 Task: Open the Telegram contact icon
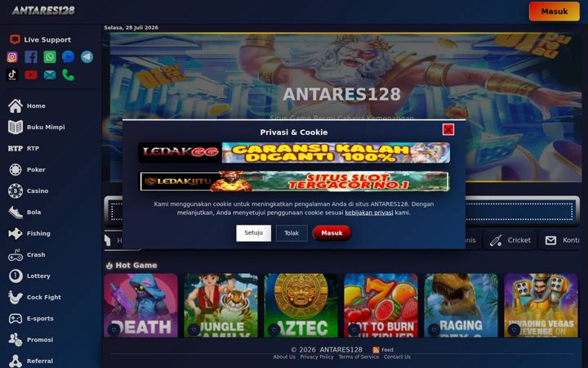(87, 56)
